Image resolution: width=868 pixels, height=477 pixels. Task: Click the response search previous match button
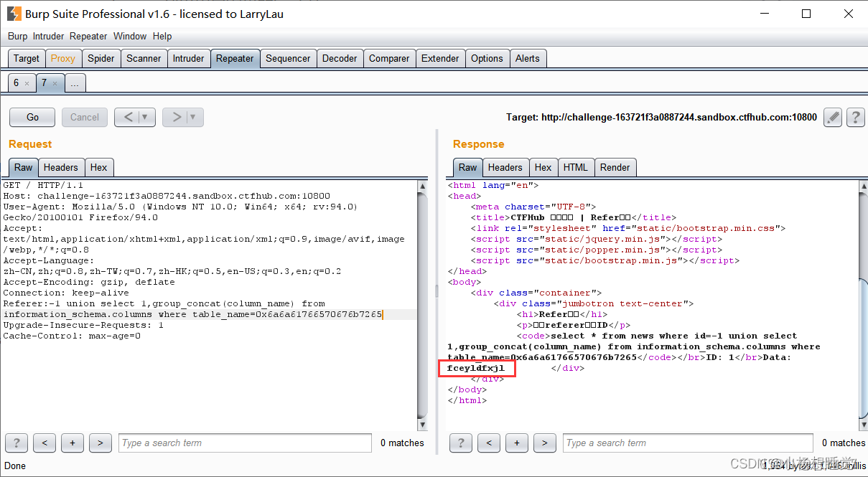pyautogui.click(x=489, y=443)
